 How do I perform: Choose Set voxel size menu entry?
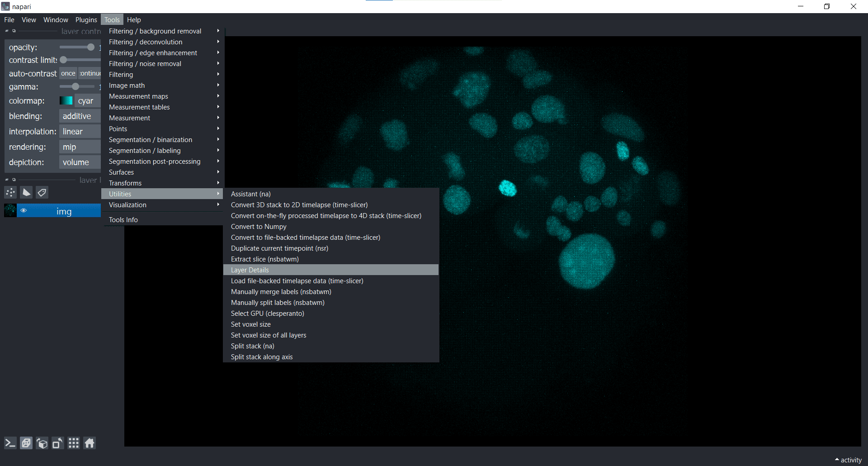(x=251, y=324)
